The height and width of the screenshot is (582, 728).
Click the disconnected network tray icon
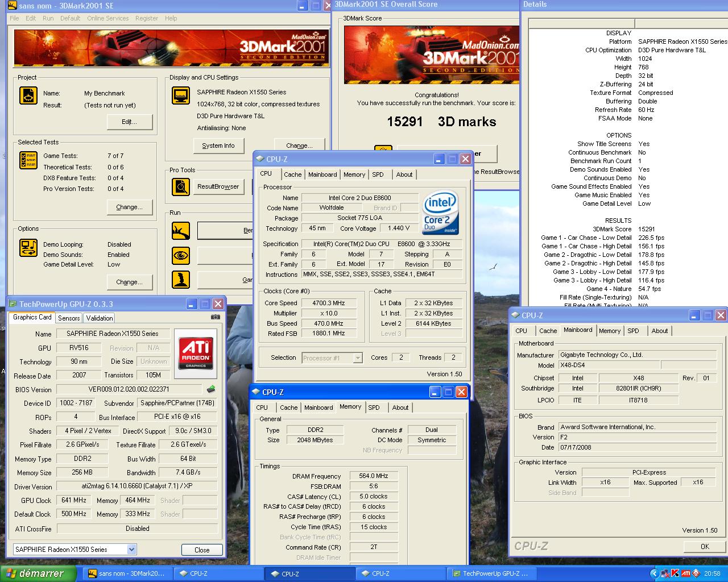point(665,573)
